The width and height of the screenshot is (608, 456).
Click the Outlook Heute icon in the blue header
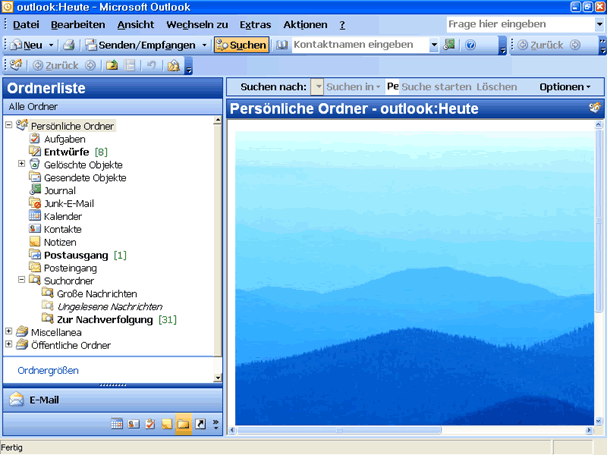point(595,107)
